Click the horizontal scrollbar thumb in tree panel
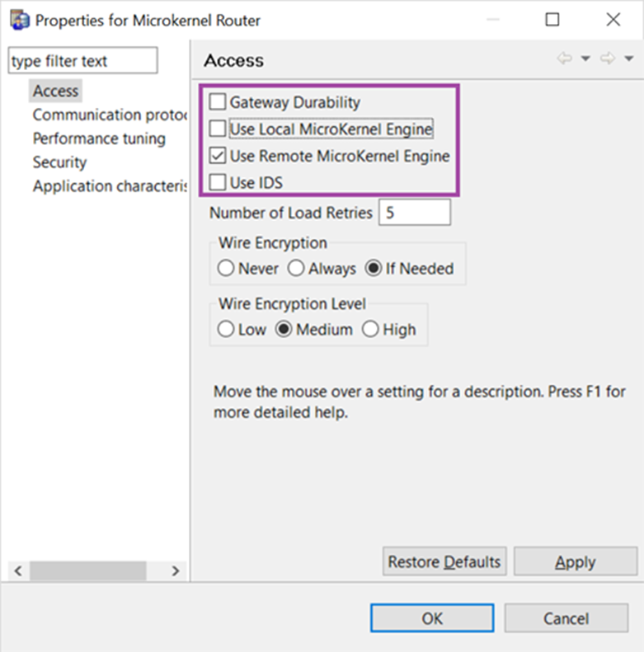The height and width of the screenshot is (652, 644). point(87,570)
